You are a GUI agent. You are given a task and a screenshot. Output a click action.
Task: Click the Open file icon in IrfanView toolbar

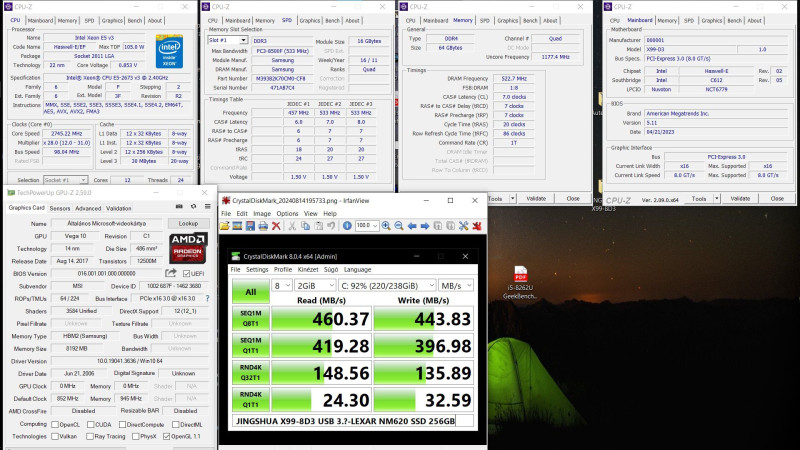pos(224,226)
